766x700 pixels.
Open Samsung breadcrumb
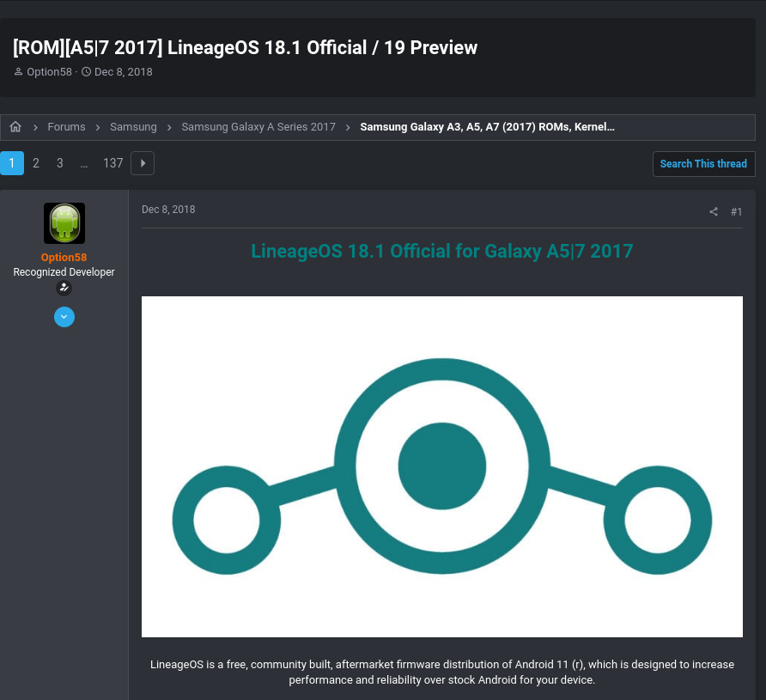133,127
